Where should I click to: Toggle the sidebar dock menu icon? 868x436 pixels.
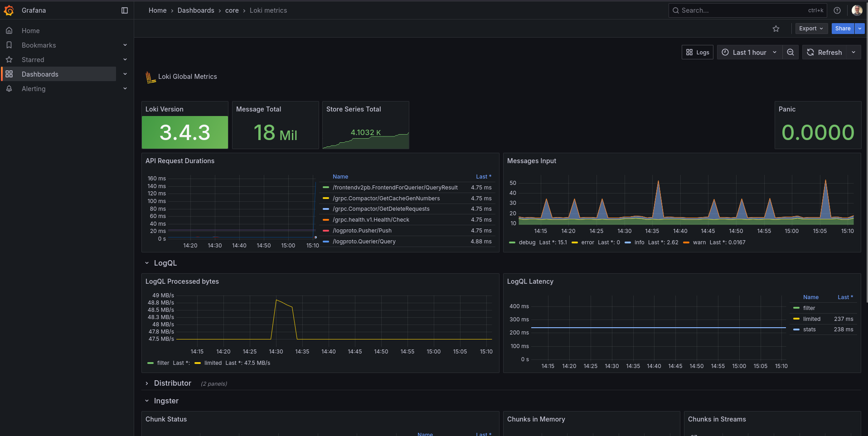[125, 10]
